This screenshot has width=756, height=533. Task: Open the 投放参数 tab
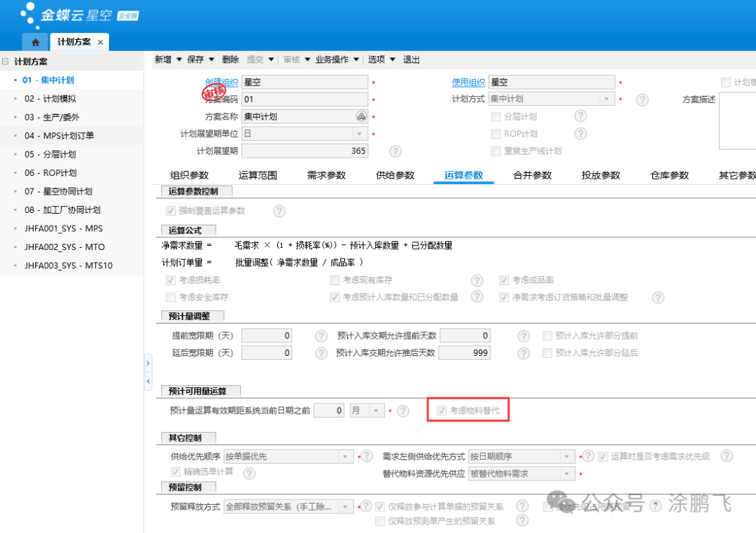point(601,175)
